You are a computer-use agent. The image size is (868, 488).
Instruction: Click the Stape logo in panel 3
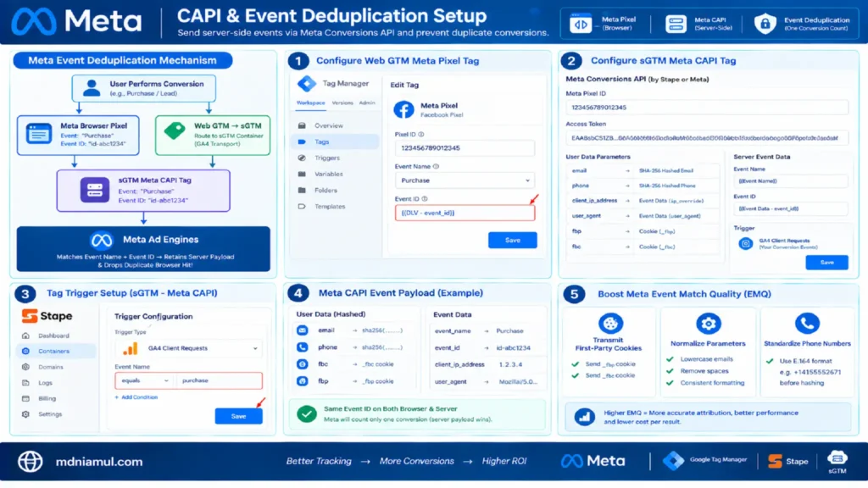pyautogui.click(x=47, y=316)
